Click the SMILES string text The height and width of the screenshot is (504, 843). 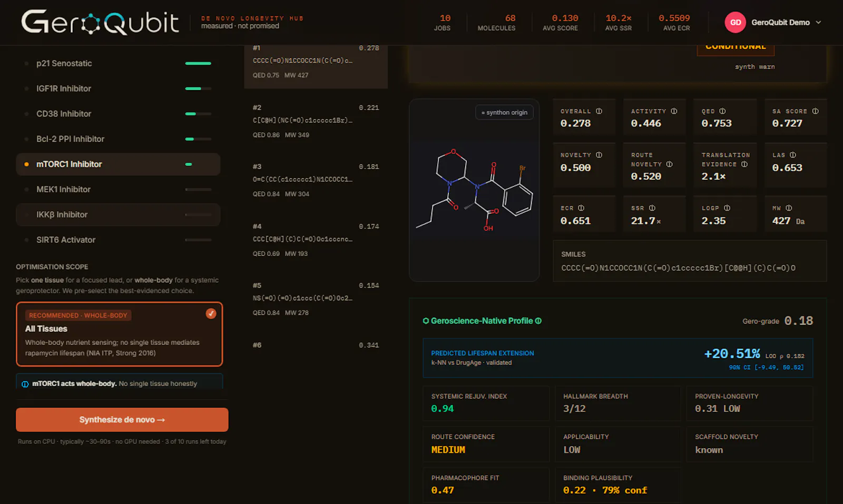(678, 268)
